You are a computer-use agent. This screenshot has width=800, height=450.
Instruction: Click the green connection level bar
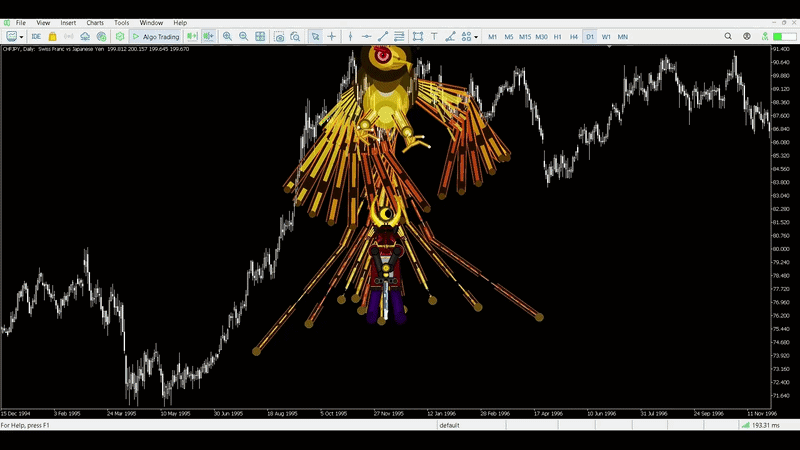(x=785, y=37)
